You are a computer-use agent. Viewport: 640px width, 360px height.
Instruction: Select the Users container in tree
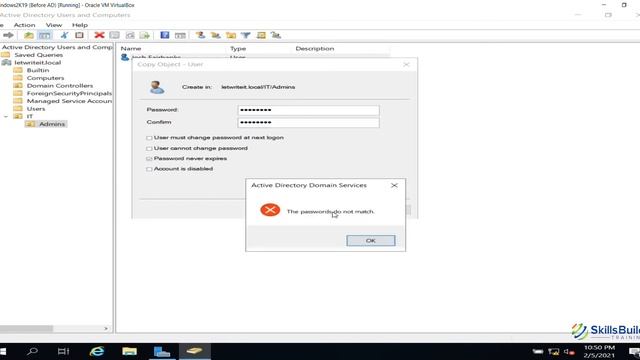(x=36, y=109)
